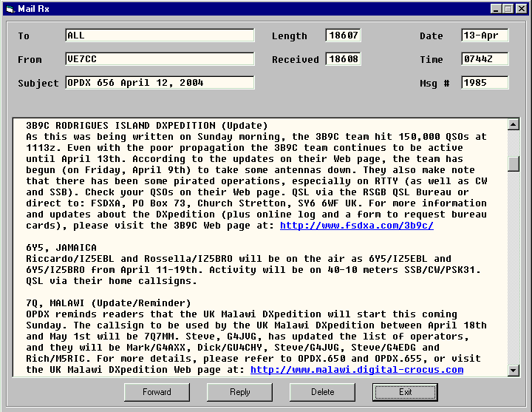532x412 pixels.
Task: Exit the Mail Rx window
Action: [405, 392]
